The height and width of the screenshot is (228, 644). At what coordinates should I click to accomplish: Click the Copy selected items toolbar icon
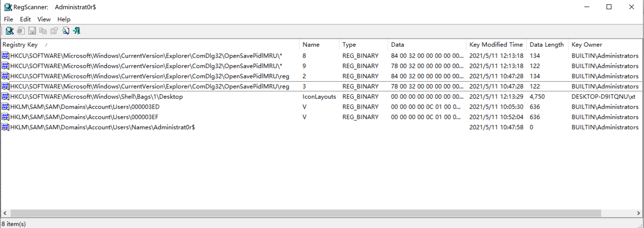pos(43,30)
